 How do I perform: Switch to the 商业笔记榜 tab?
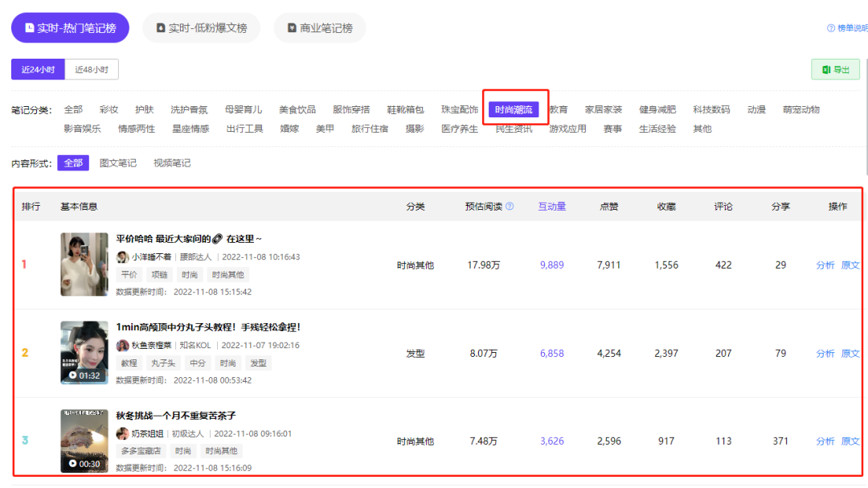pyautogui.click(x=320, y=27)
